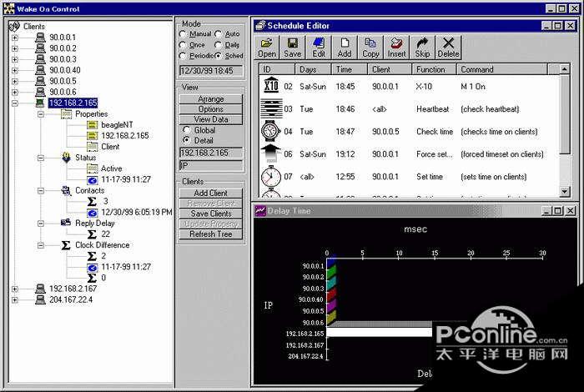The image size is (584, 392).
Task: Select Sched mode radio button
Action: tap(219, 56)
